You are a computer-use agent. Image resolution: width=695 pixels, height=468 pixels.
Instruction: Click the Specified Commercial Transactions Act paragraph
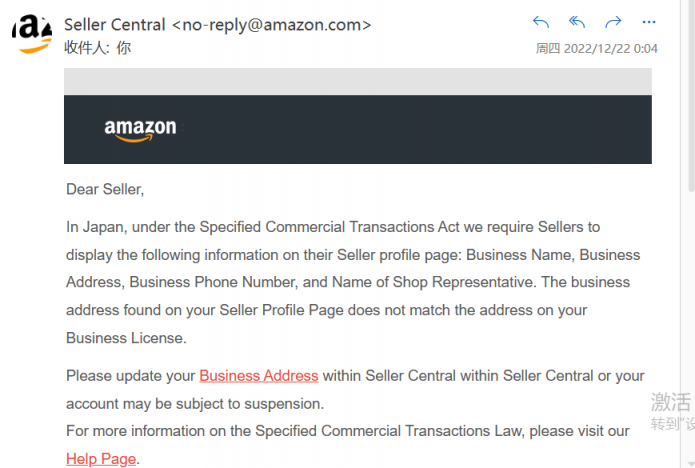coord(353,282)
